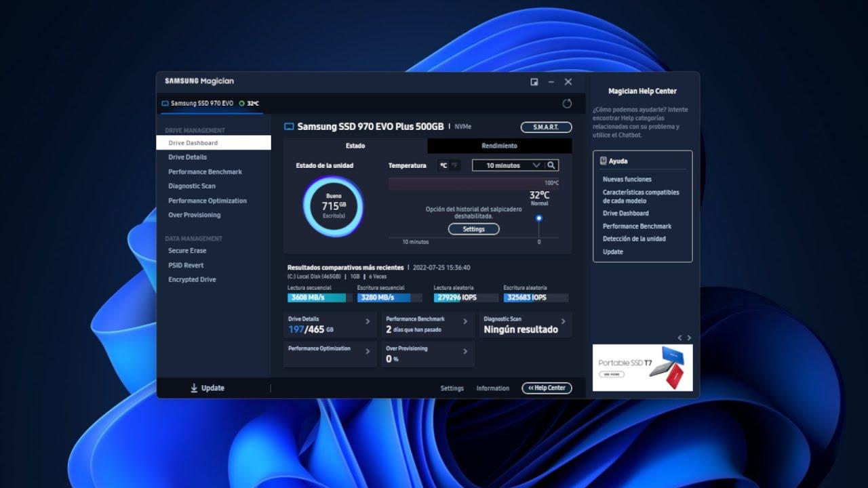The width and height of the screenshot is (868, 488).
Task: Click the Ayuda help panel icon
Action: click(x=603, y=161)
